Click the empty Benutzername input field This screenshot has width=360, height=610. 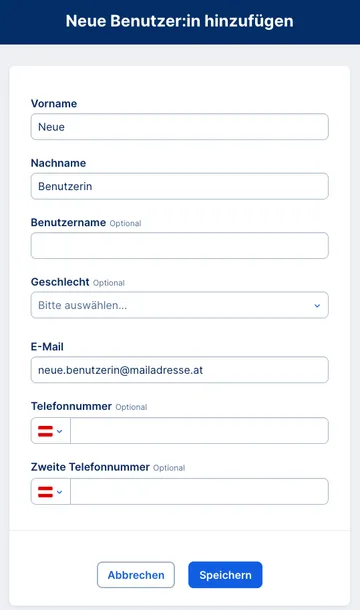[x=179, y=245]
